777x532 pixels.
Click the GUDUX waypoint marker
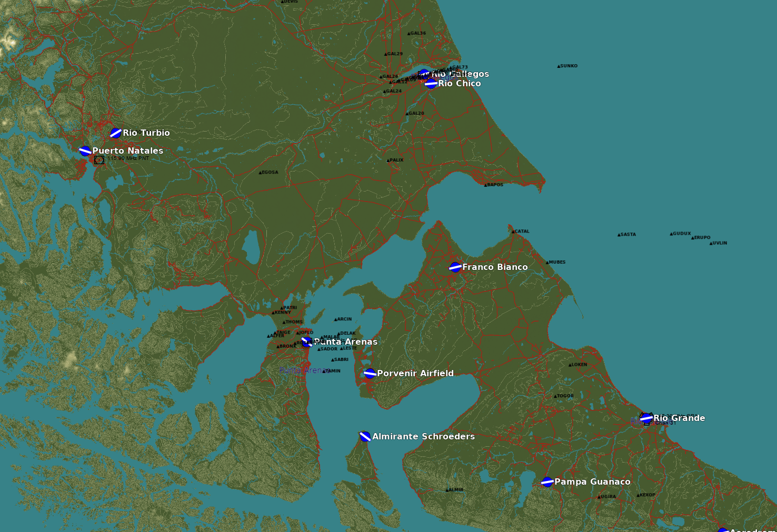click(671, 234)
